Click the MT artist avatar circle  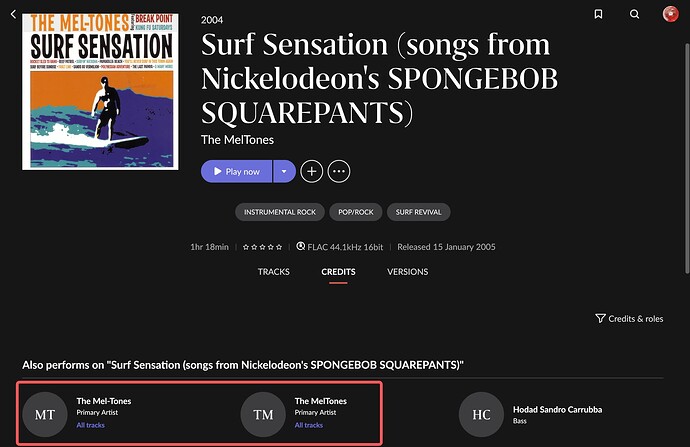[x=45, y=414]
